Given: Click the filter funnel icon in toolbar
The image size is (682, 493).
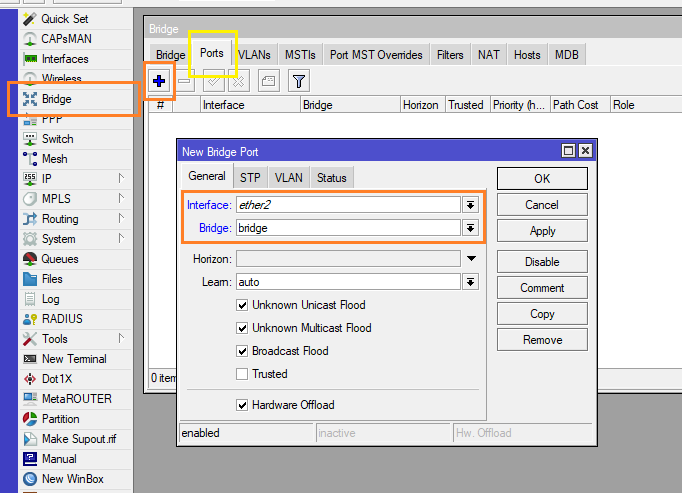Looking at the screenshot, I should tap(298, 80).
